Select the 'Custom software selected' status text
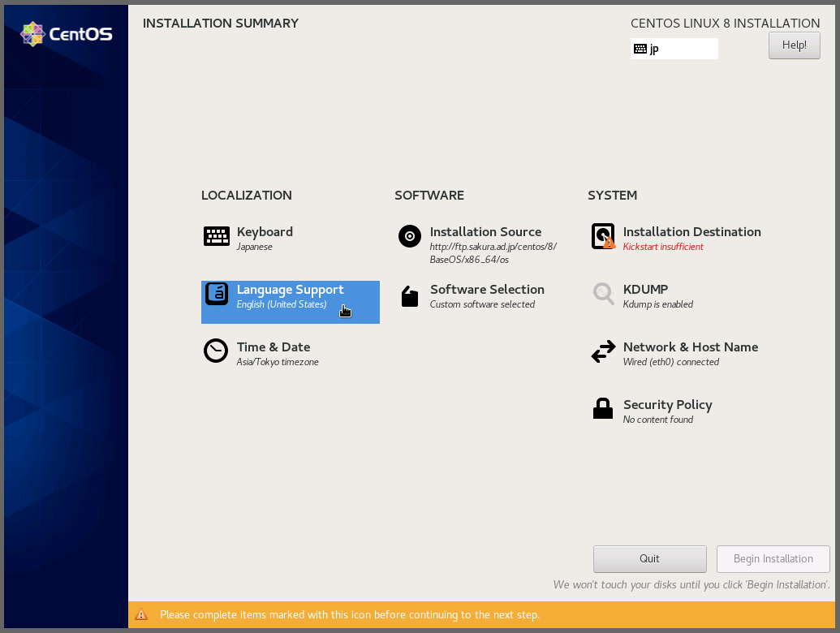This screenshot has height=633, width=840. click(482, 304)
